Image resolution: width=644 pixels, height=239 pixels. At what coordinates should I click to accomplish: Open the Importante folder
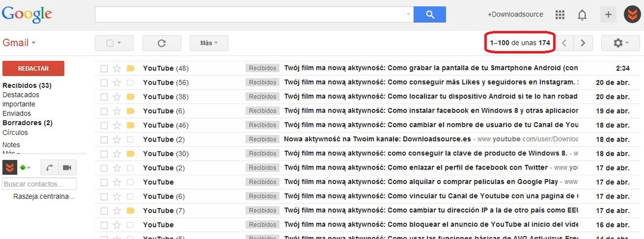point(19,104)
